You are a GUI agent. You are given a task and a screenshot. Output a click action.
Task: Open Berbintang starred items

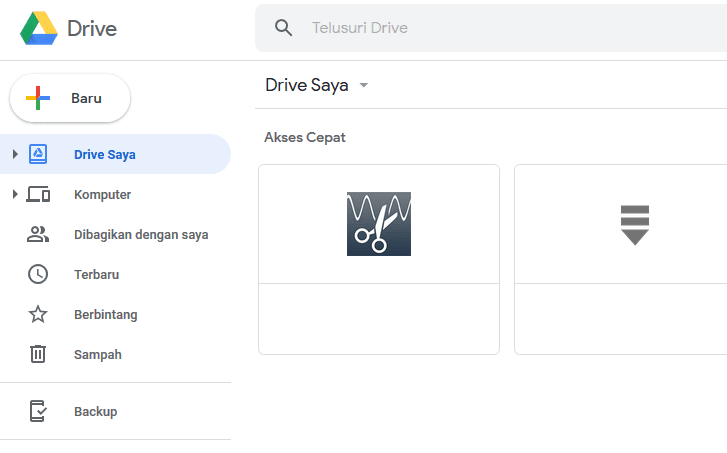pyautogui.click(x=106, y=315)
